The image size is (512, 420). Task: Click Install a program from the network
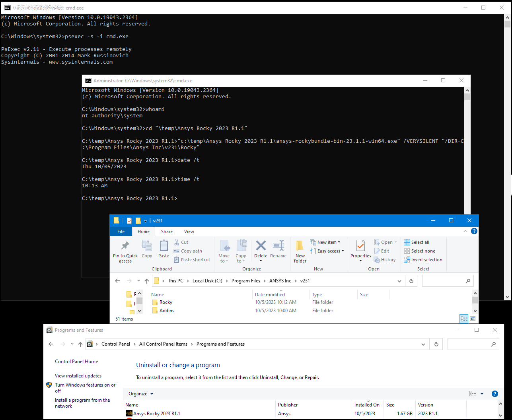(x=82, y=403)
